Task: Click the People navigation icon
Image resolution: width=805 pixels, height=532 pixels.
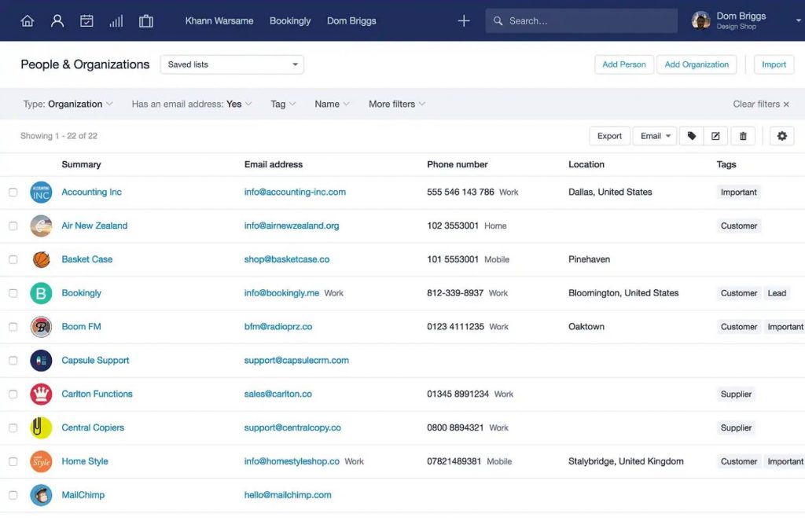Action: point(57,20)
